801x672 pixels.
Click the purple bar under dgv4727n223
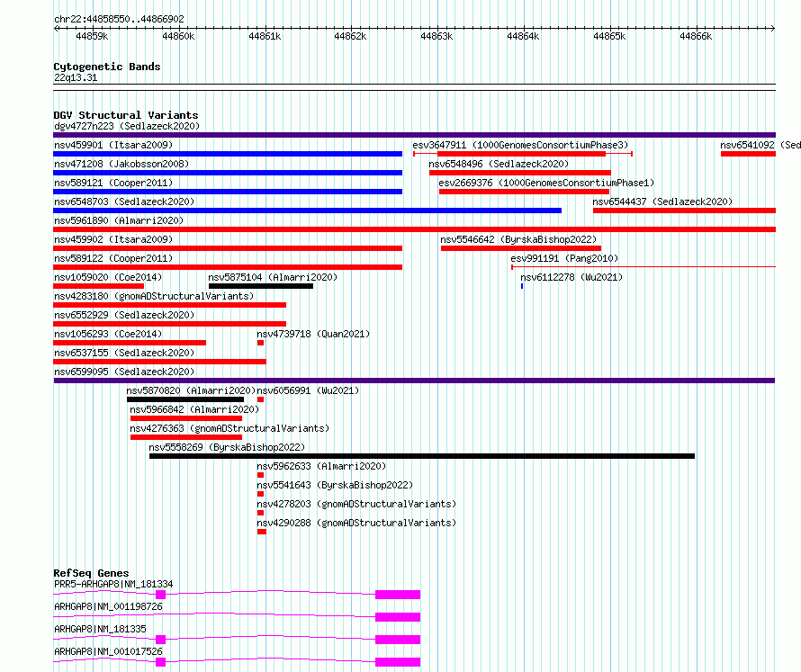[x=414, y=135]
